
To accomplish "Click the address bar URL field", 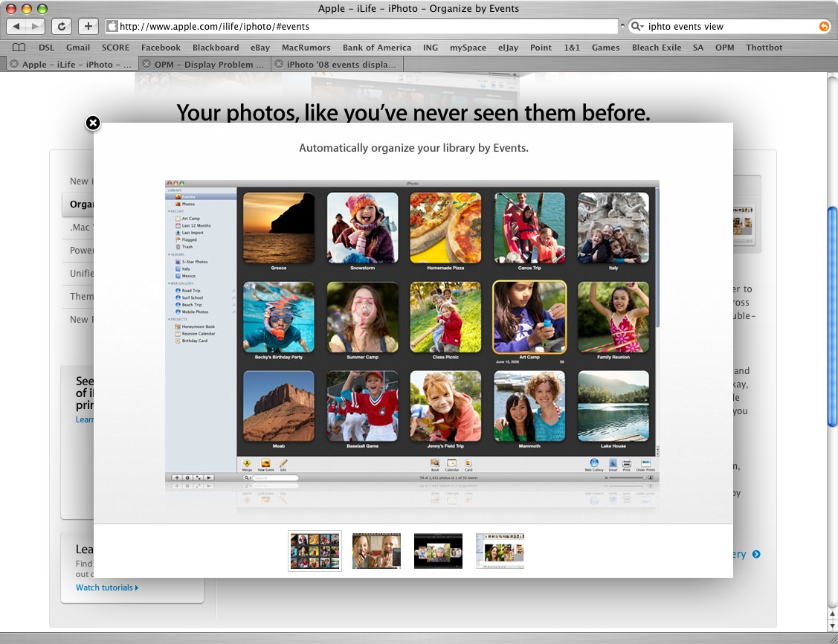I will pos(361,26).
